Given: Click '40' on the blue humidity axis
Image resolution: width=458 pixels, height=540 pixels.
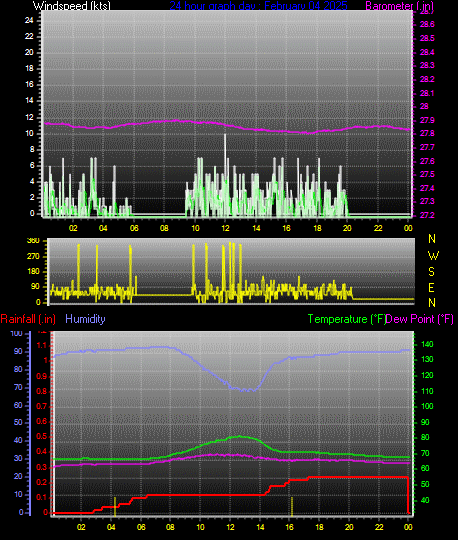Looking at the screenshot, I should 18,440.
